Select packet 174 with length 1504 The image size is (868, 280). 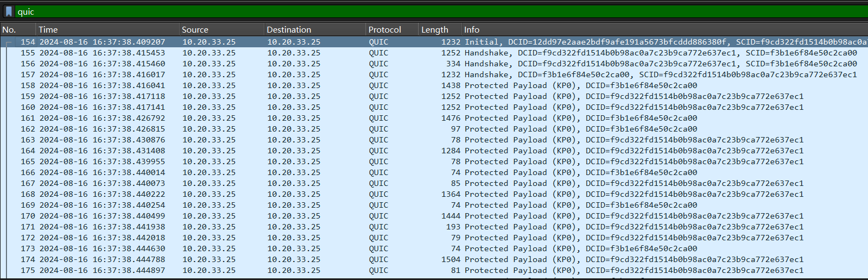326,259
